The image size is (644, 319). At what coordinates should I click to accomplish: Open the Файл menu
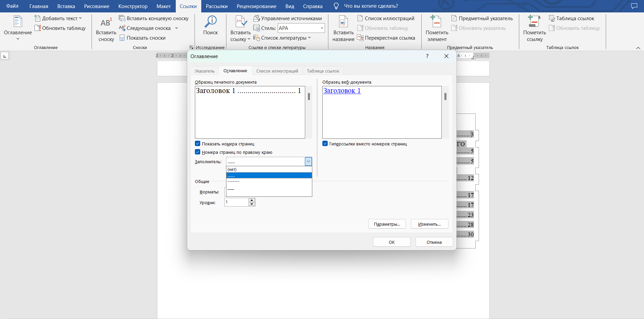12,6
